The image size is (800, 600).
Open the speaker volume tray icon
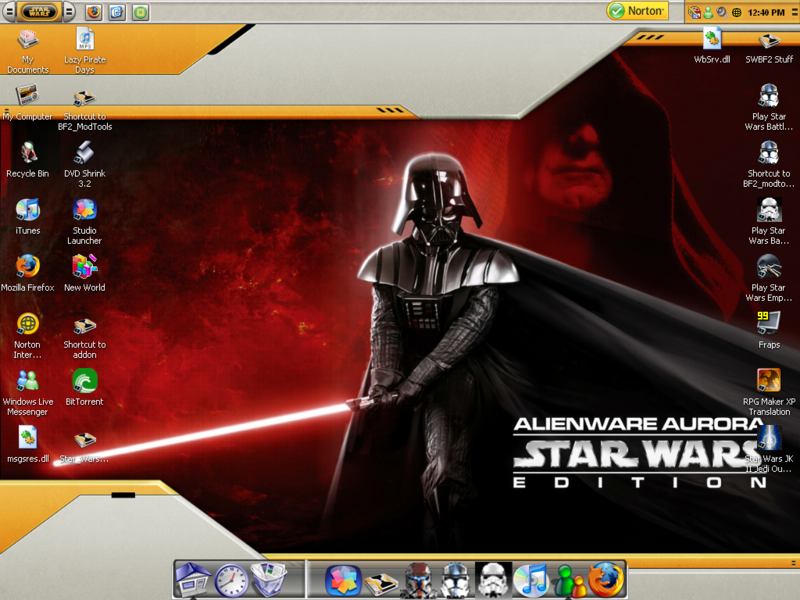[722, 12]
